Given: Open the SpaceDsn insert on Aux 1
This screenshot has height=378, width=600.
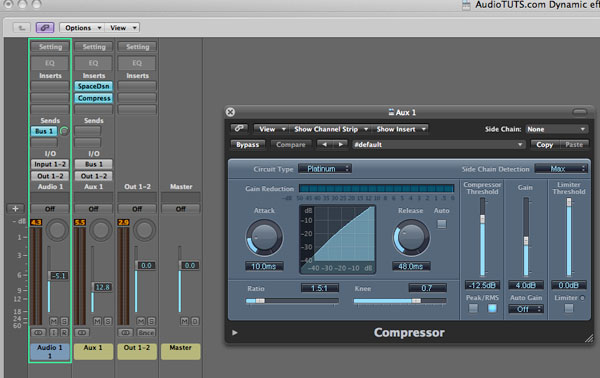Looking at the screenshot, I should [x=94, y=86].
